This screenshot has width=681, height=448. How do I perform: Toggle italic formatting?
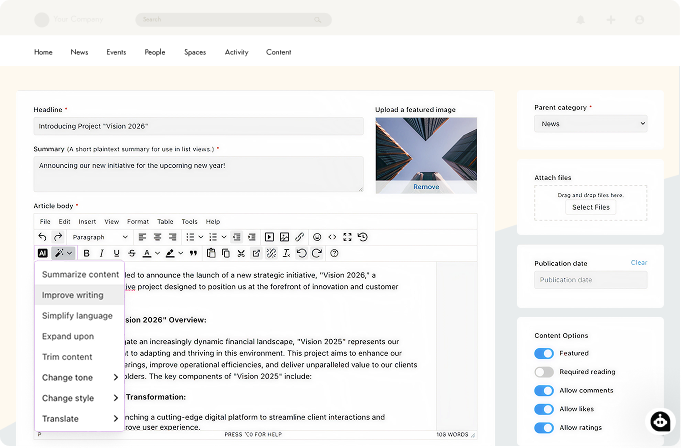click(x=101, y=253)
